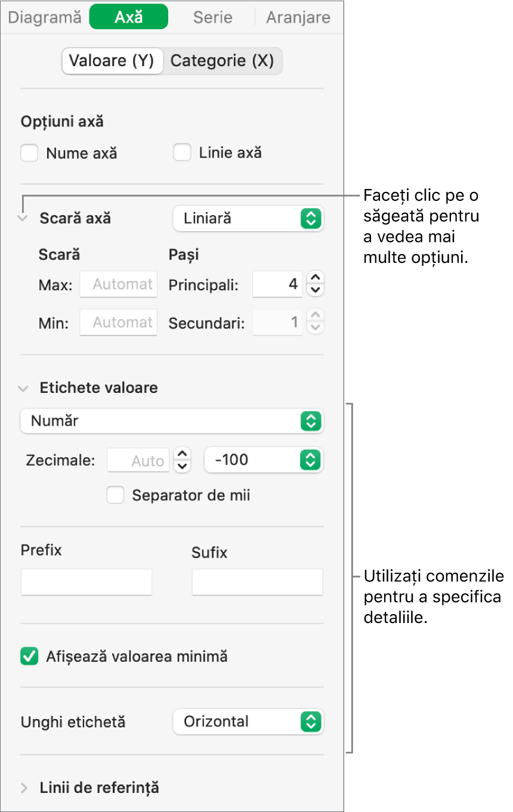513x812 pixels.
Task: Expand the Linii de referință section
Action: click(x=24, y=788)
